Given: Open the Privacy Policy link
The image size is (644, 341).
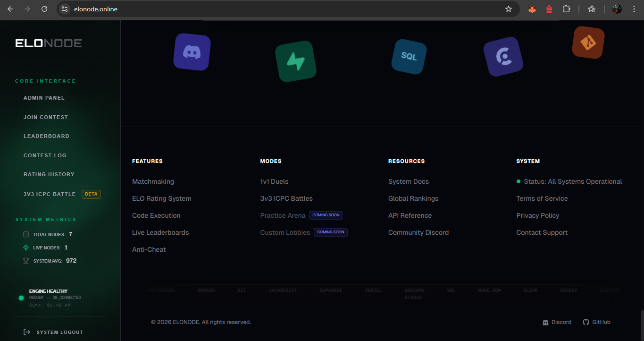Looking at the screenshot, I should 538,215.
